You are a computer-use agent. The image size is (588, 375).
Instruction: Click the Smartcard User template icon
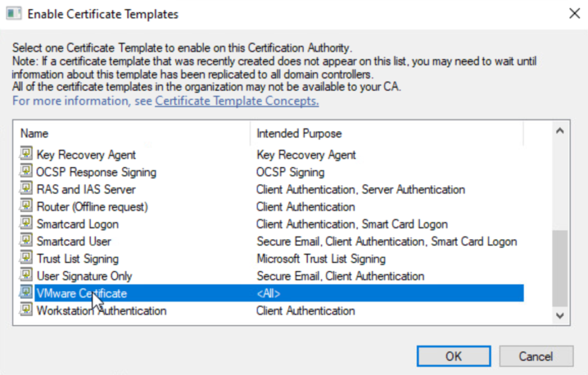[x=26, y=241]
